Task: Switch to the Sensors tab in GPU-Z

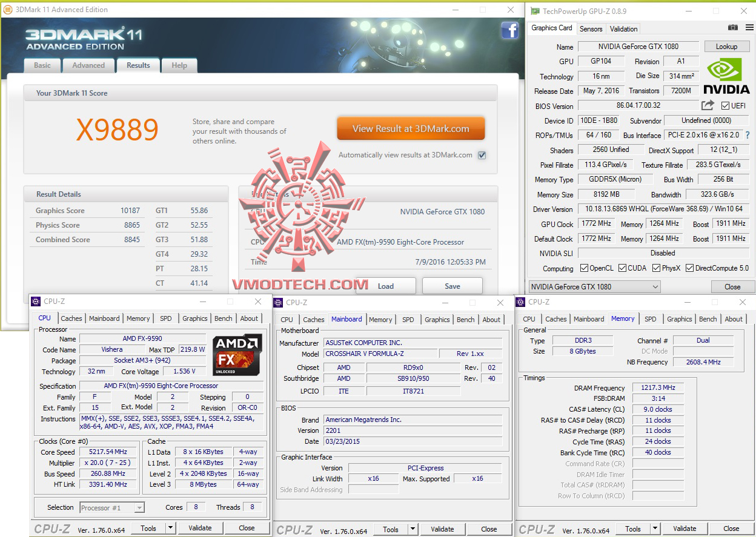Action: click(x=591, y=28)
